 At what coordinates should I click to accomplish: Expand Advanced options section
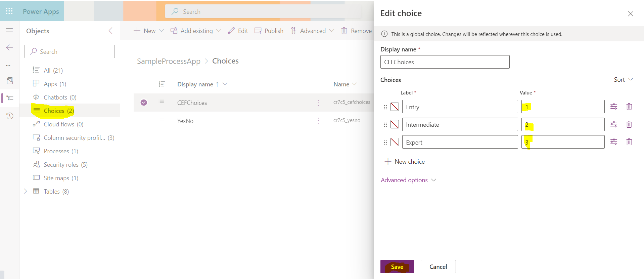pyautogui.click(x=408, y=180)
